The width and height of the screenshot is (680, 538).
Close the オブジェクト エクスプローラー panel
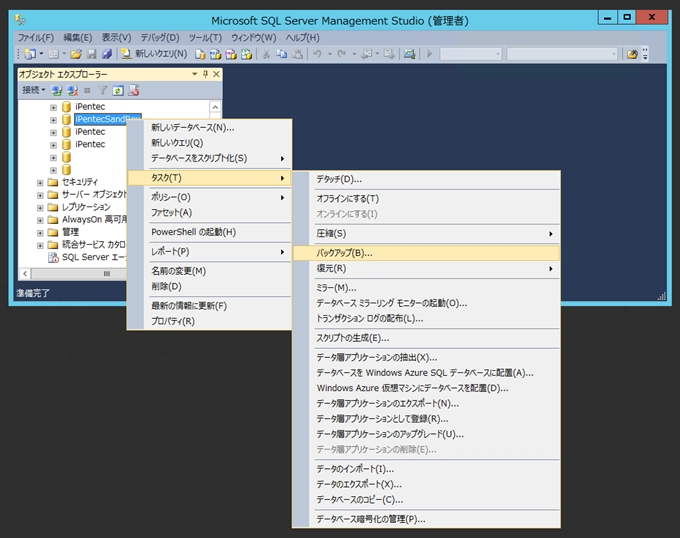(216, 74)
